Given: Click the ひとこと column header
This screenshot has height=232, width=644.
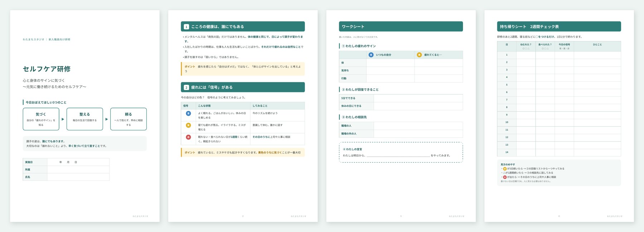Looking at the screenshot, I should coord(597,46).
